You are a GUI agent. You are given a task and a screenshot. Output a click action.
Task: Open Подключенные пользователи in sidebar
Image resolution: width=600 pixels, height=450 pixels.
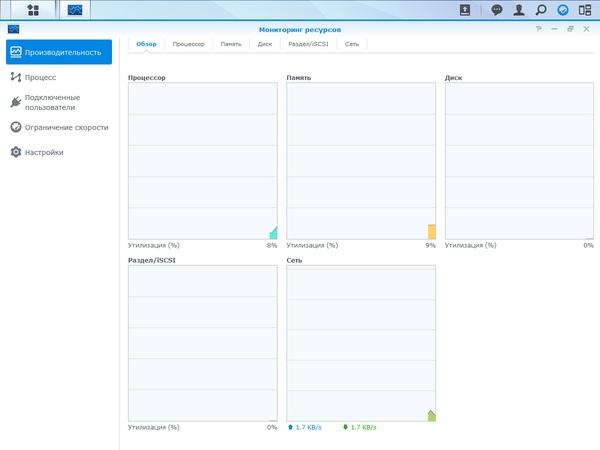point(59,103)
